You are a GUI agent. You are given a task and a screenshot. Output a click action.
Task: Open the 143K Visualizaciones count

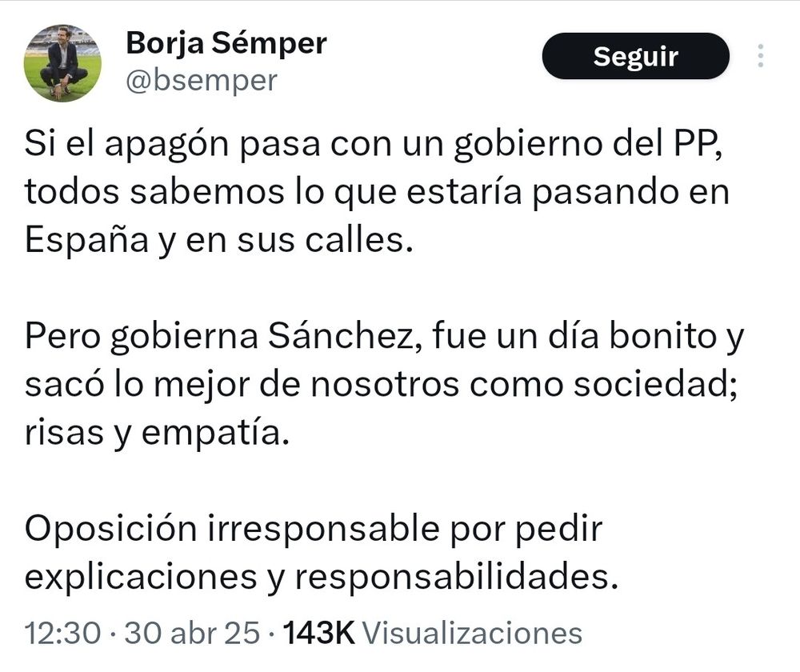[x=433, y=633]
